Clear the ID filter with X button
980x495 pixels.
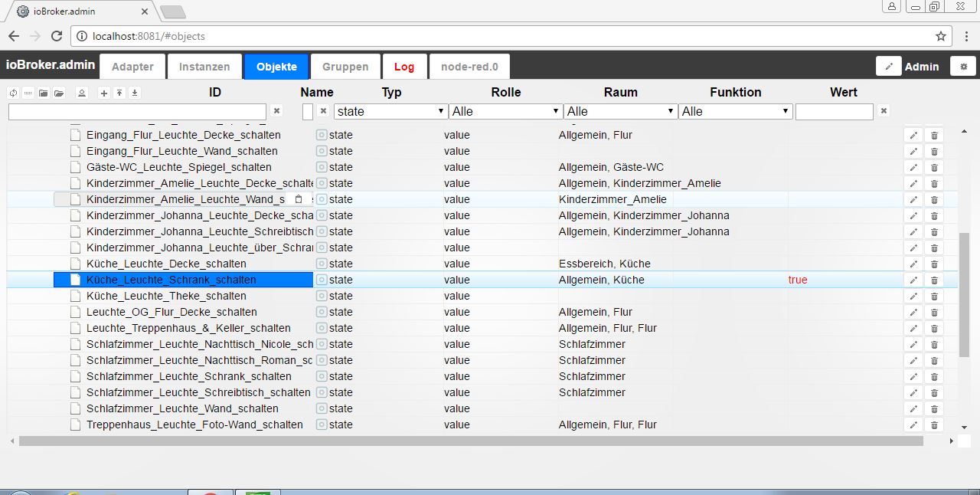click(277, 111)
